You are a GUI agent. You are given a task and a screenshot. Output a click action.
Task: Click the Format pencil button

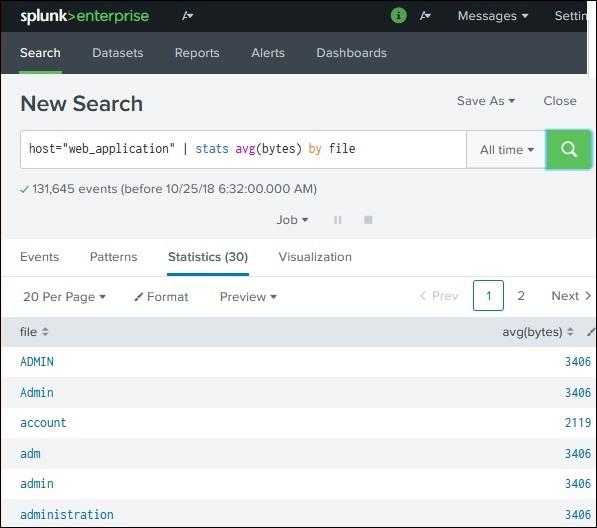click(161, 297)
